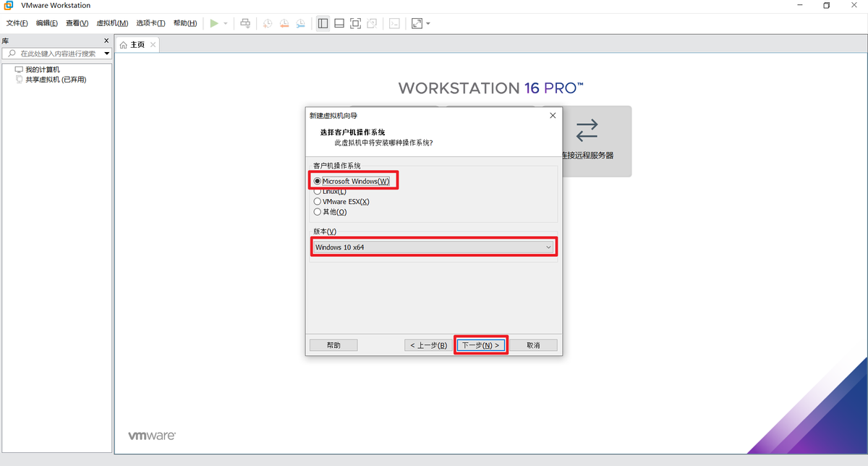Open the snapshot manager icon
Viewport: 868px width, 466px height.
click(301, 23)
